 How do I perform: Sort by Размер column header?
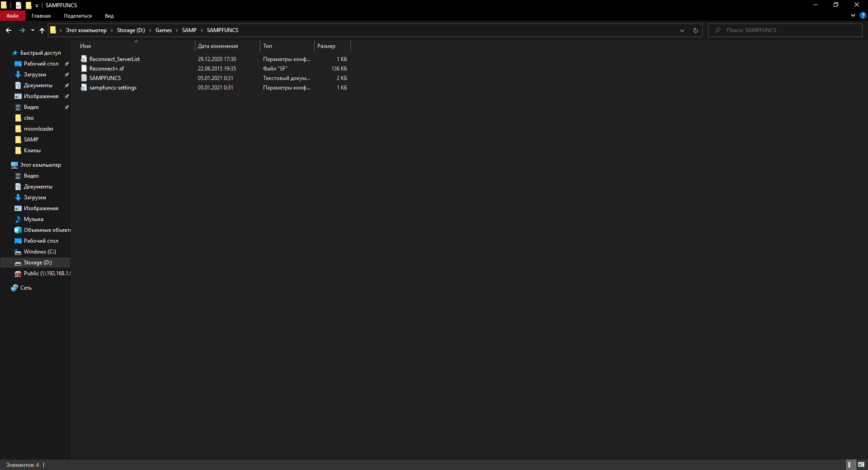tap(332, 46)
